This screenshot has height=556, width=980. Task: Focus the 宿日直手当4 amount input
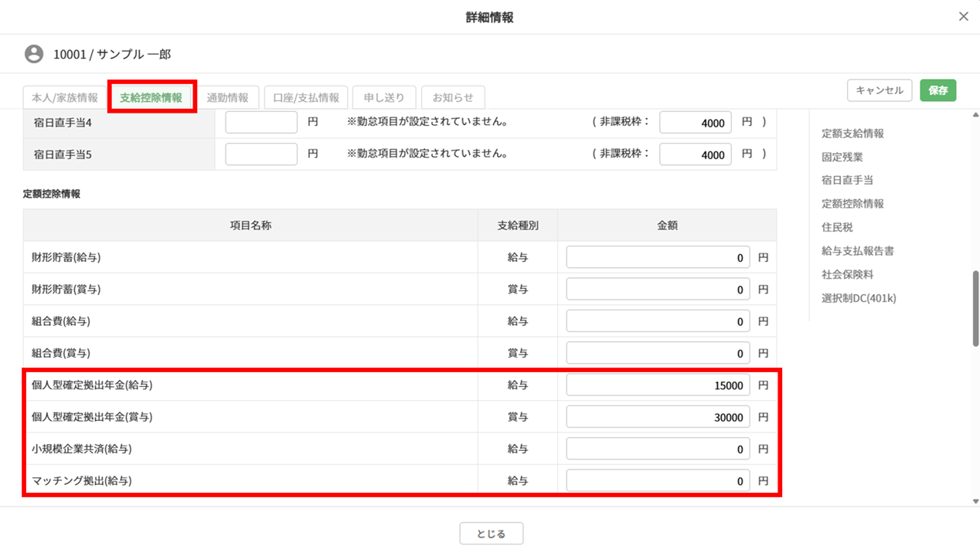pos(261,123)
